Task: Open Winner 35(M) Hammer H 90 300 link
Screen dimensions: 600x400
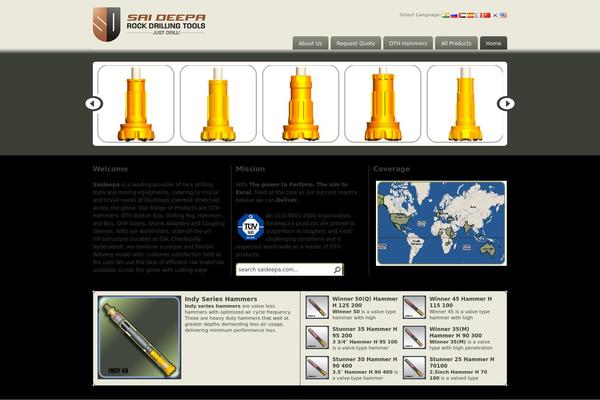Action: click(455, 332)
